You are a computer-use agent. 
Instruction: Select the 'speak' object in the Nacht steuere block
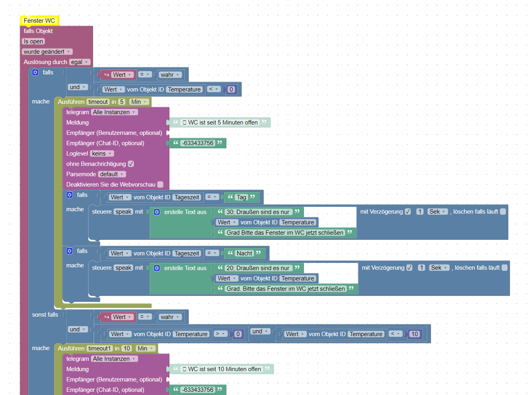pos(123,268)
